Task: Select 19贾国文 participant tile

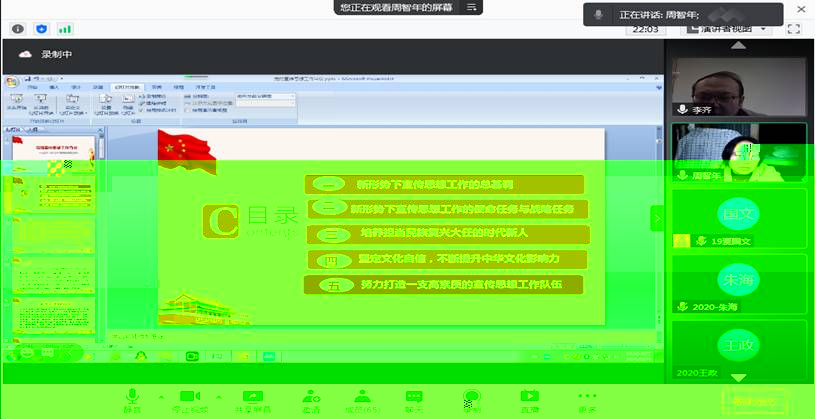Action: coord(739,218)
